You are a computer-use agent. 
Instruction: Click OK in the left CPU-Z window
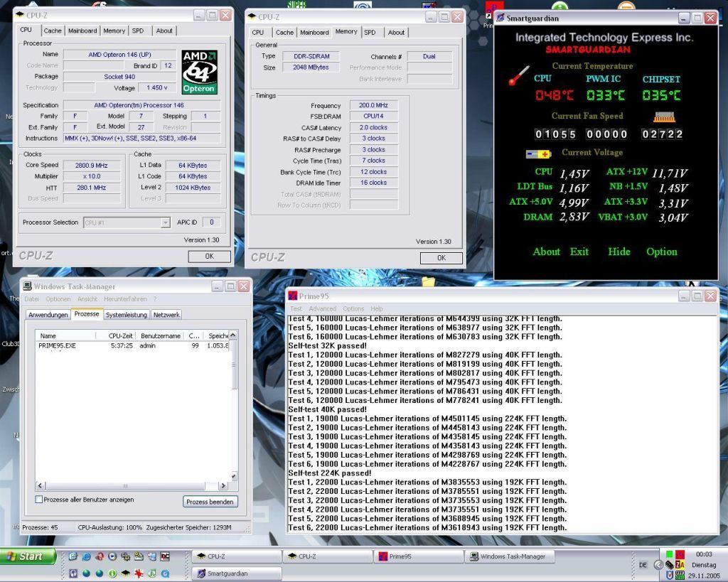[x=210, y=257]
